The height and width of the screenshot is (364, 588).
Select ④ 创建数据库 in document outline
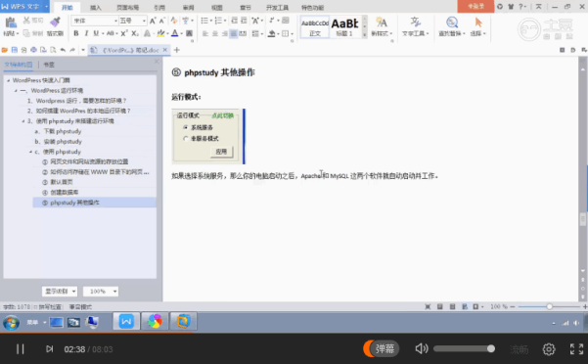pyautogui.click(x=60, y=193)
